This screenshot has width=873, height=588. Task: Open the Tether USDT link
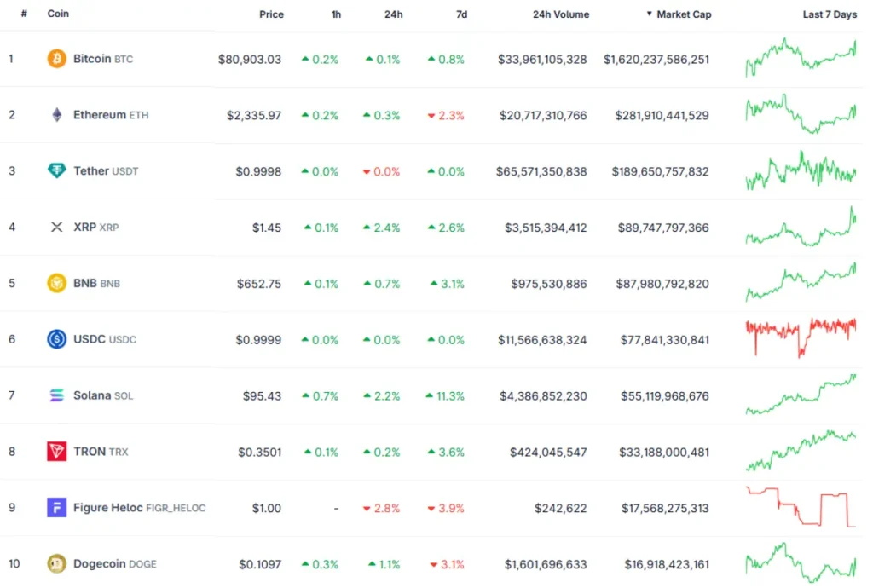(106, 170)
